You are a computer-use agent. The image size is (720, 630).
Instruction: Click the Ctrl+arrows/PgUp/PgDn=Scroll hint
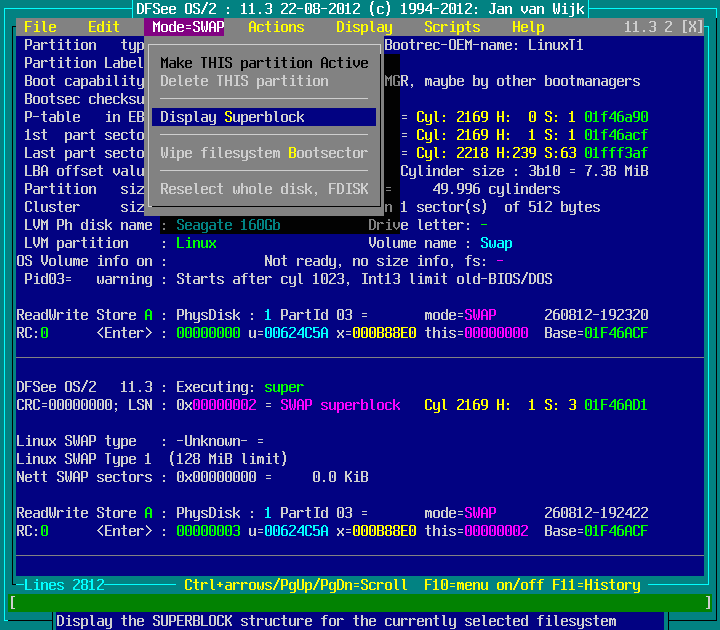(296, 585)
